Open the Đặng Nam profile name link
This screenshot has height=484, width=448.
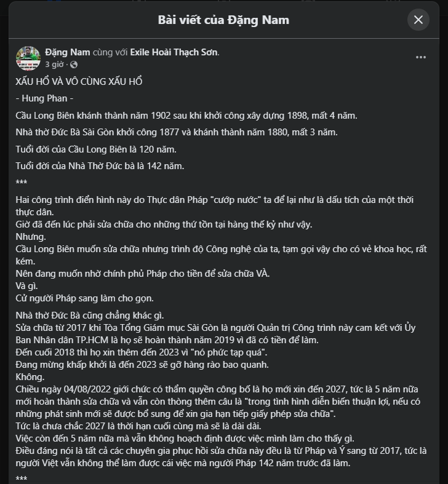pyautogui.click(x=67, y=52)
